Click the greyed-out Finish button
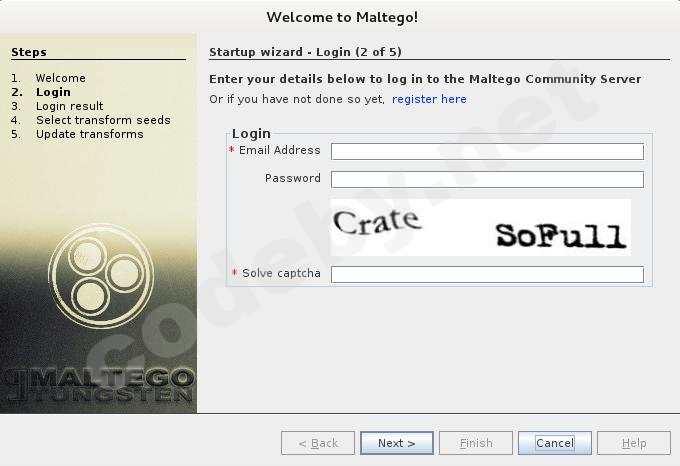680x466 pixels. (476, 443)
